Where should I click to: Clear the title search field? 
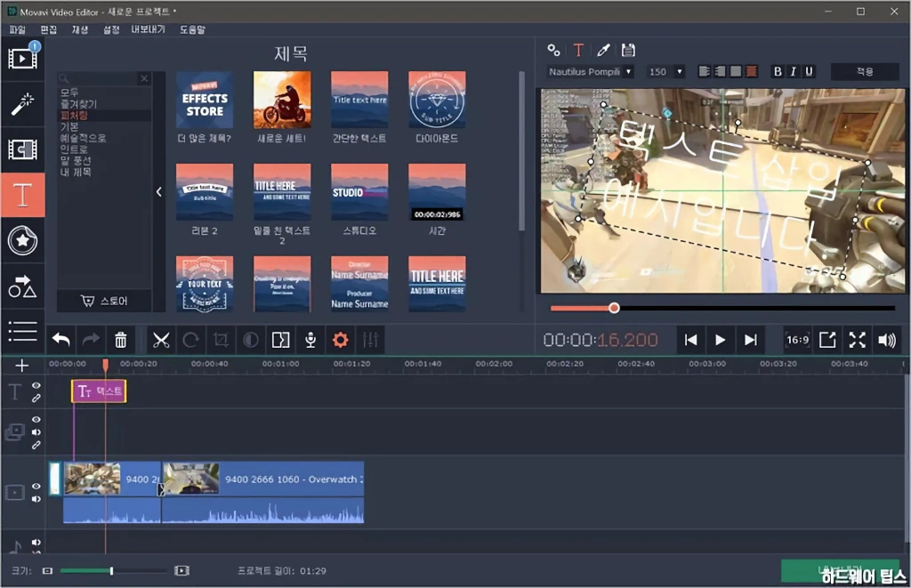(144, 78)
